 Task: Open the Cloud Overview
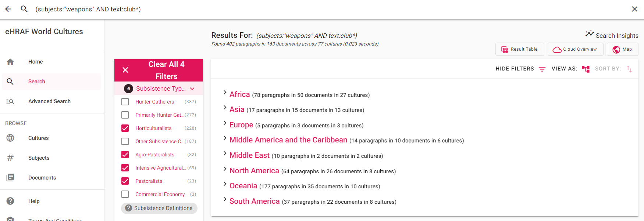click(575, 49)
